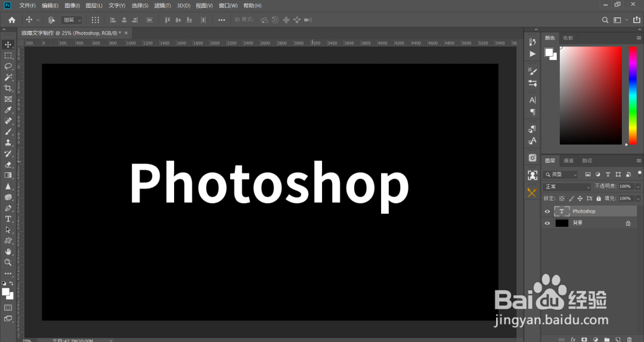Open the Move tool preset picker arrow
The image size is (644, 342).
tap(38, 20)
